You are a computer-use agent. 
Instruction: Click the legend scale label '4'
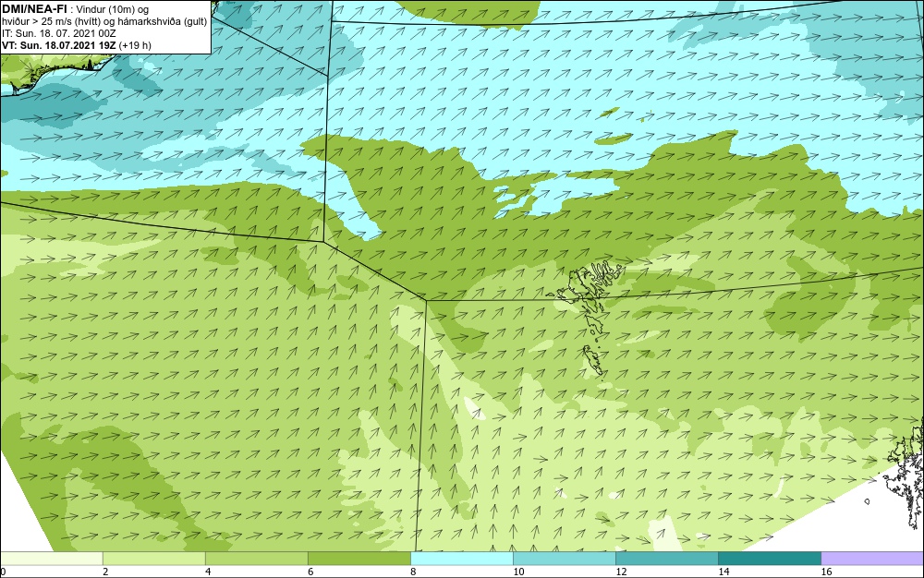click(208, 572)
